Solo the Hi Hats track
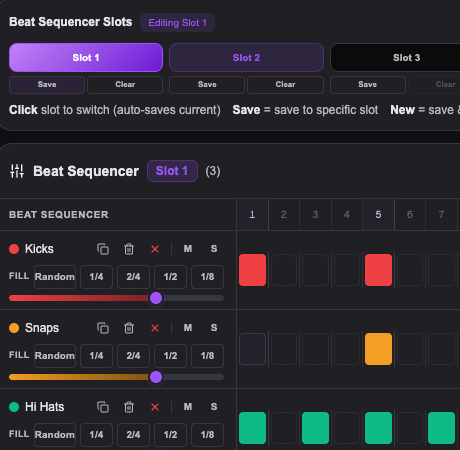460x450 pixels. 214,407
